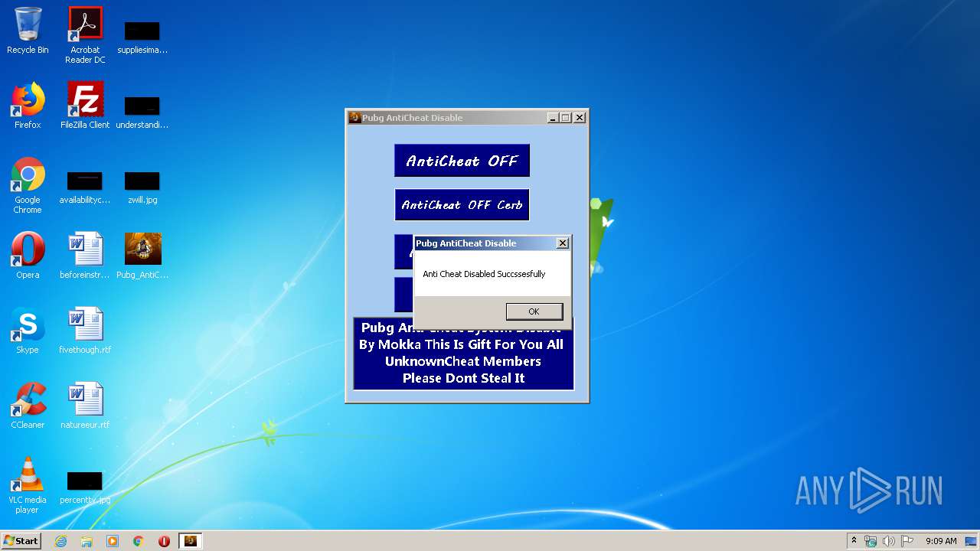Select the suppliesima file on desktop
This screenshot has height=551, width=980.
coord(142,37)
